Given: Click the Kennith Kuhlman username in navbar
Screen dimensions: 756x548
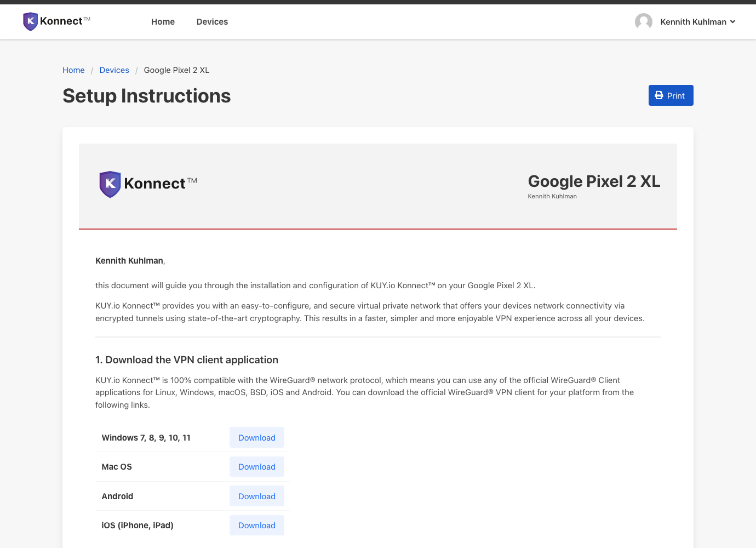Looking at the screenshot, I should click(x=694, y=22).
